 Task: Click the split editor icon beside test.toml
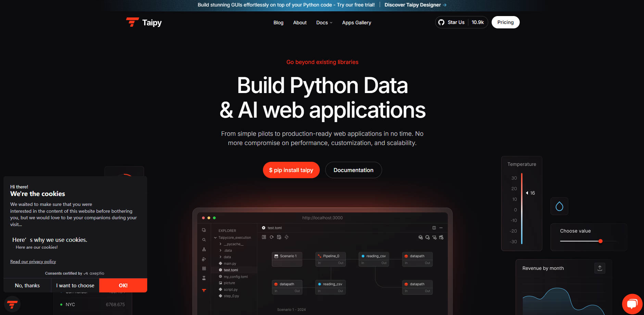pyautogui.click(x=434, y=228)
